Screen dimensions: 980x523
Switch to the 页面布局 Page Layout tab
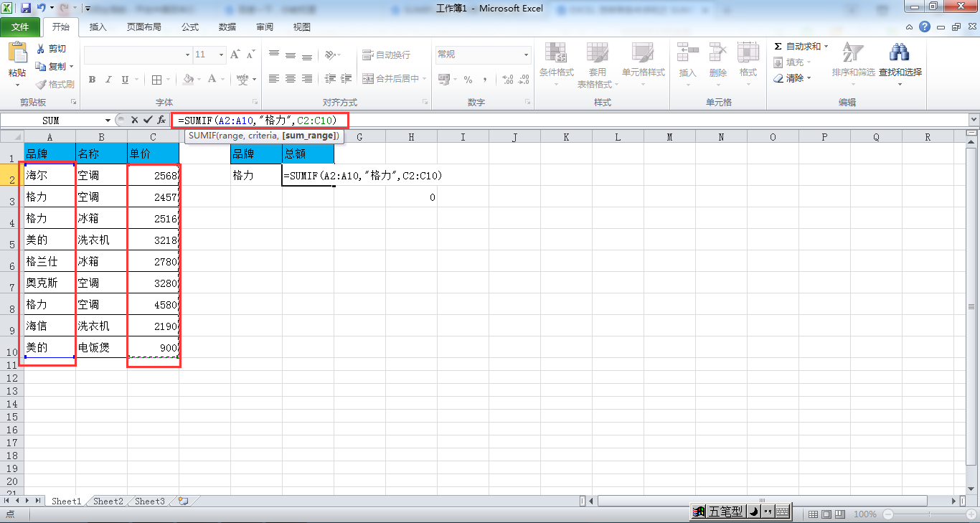pyautogui.click(x=143, y=27)
